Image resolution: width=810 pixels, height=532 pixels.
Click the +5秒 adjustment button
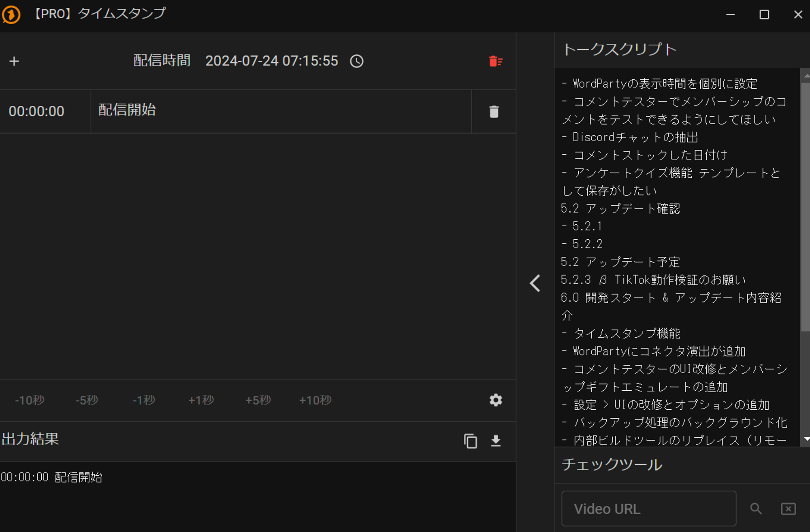point(258,400)
